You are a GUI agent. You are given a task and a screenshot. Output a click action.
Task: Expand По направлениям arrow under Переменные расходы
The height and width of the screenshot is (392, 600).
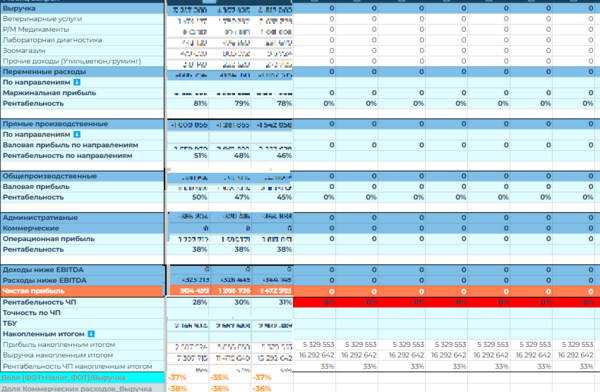pos(77,82)
